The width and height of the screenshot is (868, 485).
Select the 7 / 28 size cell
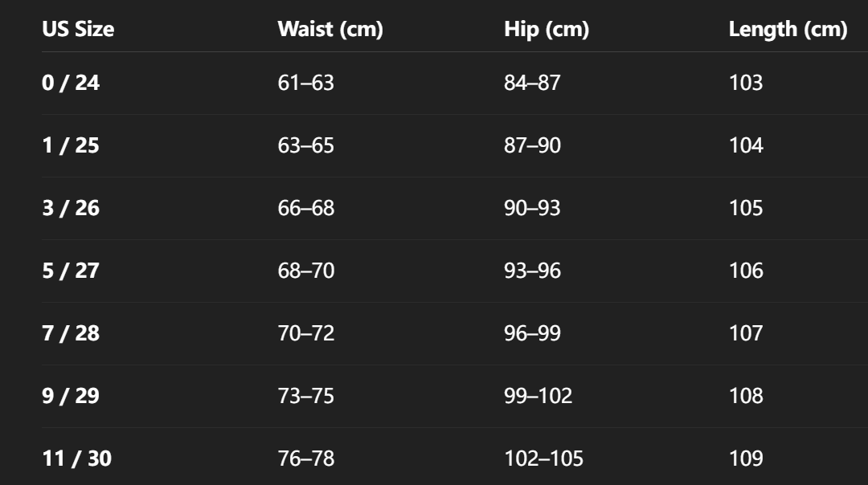(71, 333)
